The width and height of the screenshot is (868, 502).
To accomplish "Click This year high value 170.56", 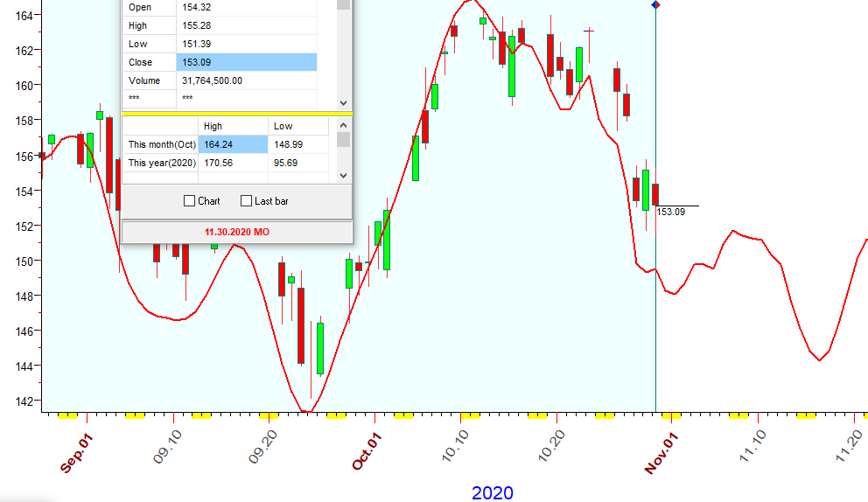I will (x=232, y=163).
